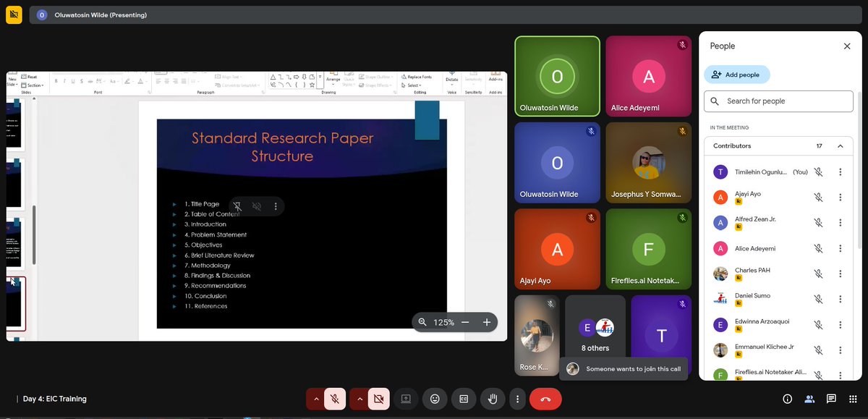Screen dimensions: 868x419
Task: Turn on your camera
Action: 378,398
